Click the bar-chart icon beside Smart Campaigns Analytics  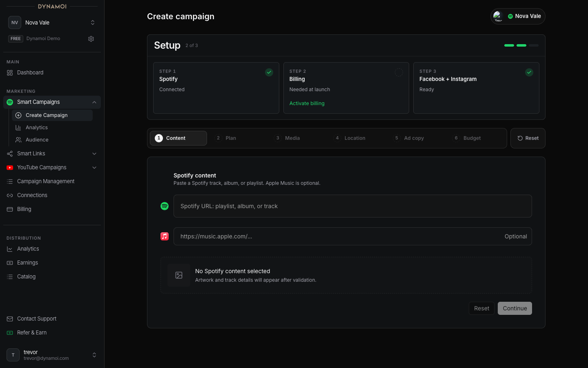(x=18, y=128)
